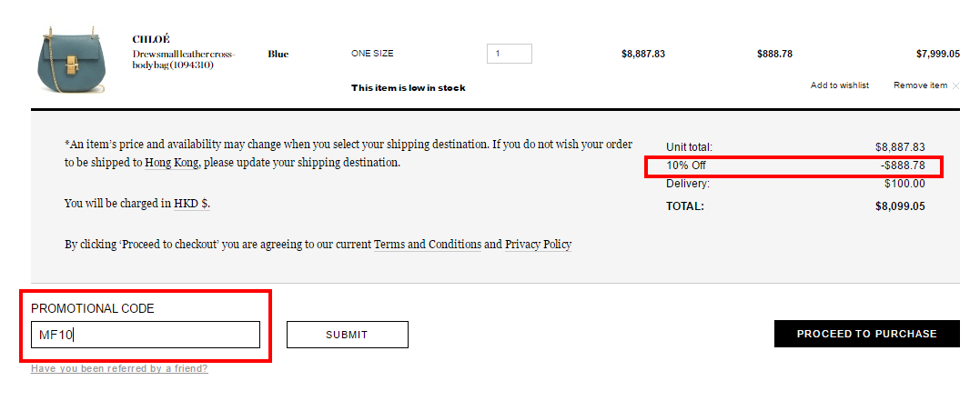Click the Blue color label
Image resolution: width=980 pixels, height=401 pixels.
coord(278,55)
